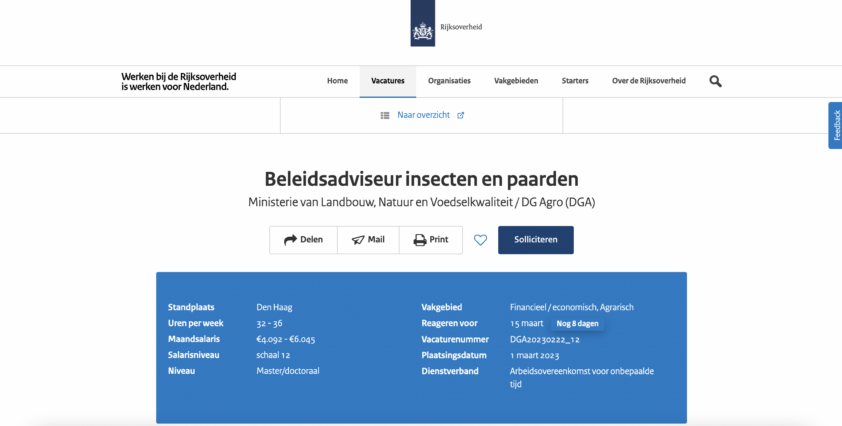Print the vacancy with the Print button

[431, 240]
